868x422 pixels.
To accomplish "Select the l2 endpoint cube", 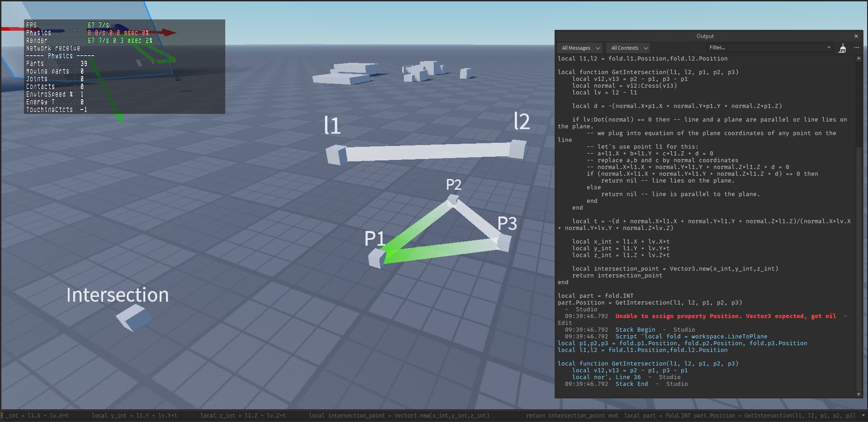I will (x=517, y=149).
